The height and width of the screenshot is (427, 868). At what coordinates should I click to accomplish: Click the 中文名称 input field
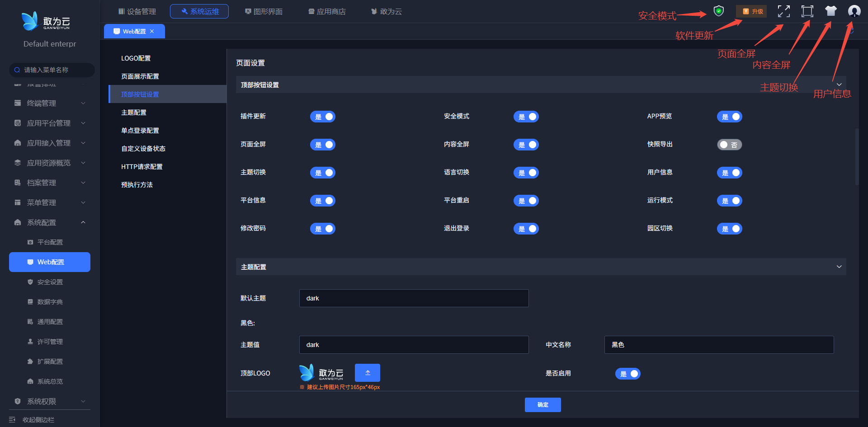(x=719, y=345)
